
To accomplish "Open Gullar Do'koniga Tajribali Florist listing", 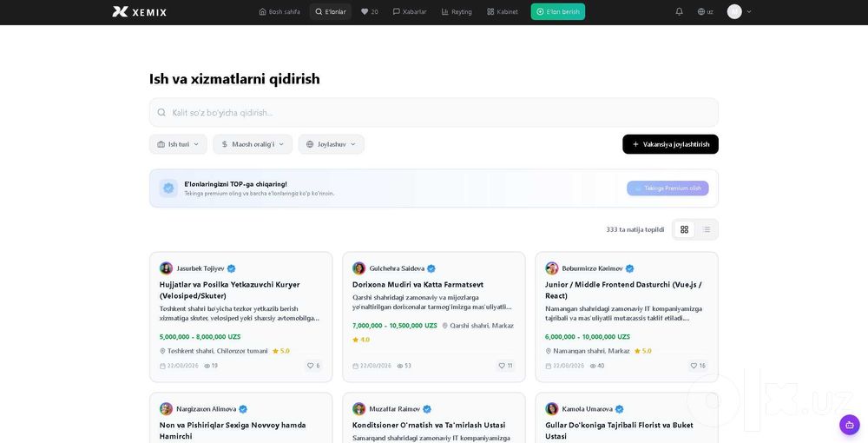I will pyautogui.click(x=619, y=431).
